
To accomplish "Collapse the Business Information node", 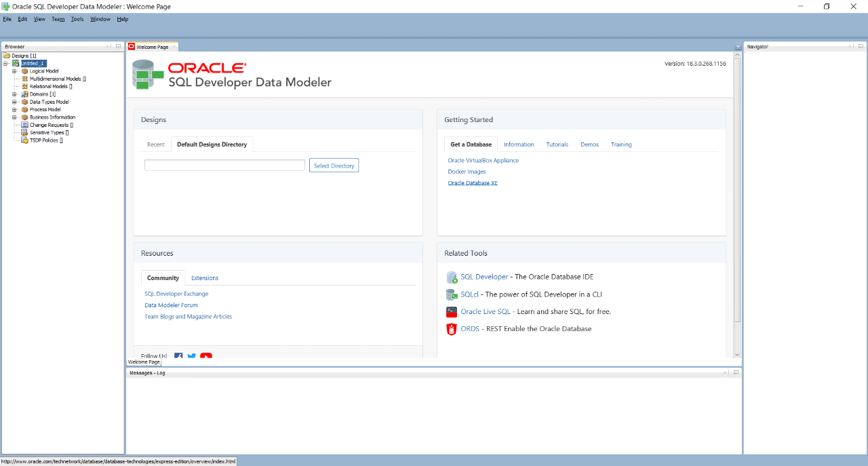I will pos(14,117).
